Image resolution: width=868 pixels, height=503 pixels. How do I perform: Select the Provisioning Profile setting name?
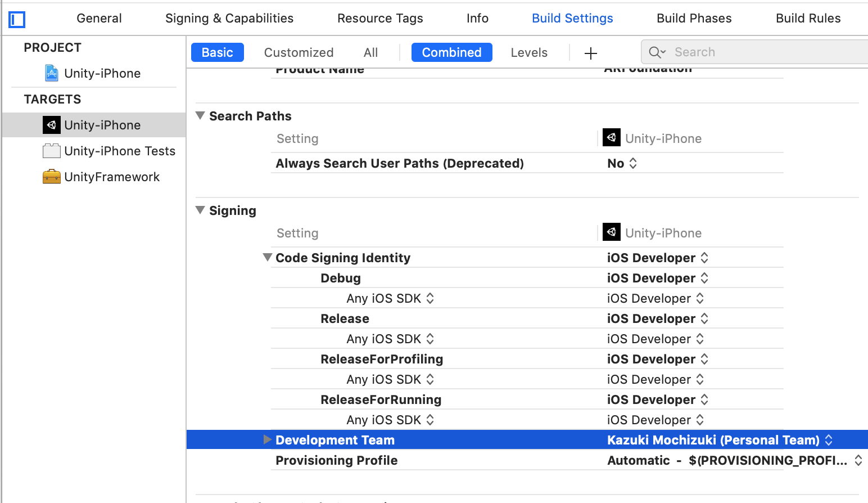(336, 460)
